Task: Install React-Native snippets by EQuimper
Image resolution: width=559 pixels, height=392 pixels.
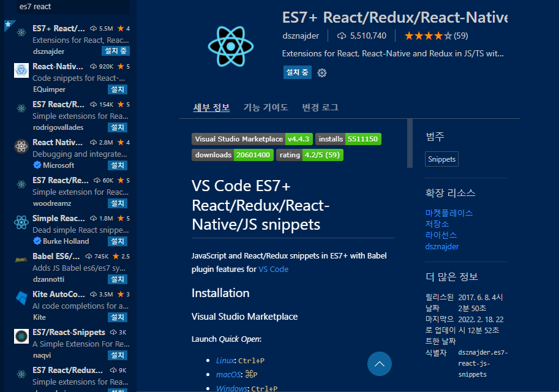Action: [x=118, y=89]
